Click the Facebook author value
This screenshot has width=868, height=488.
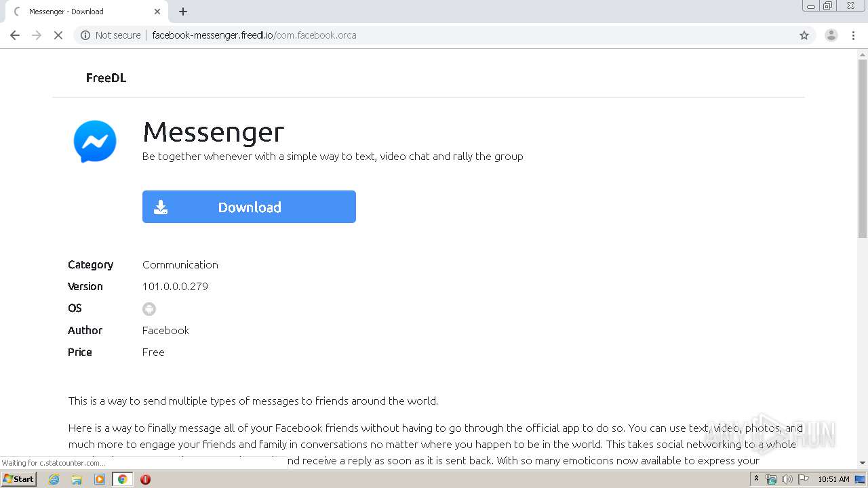(x=165, y=330)
